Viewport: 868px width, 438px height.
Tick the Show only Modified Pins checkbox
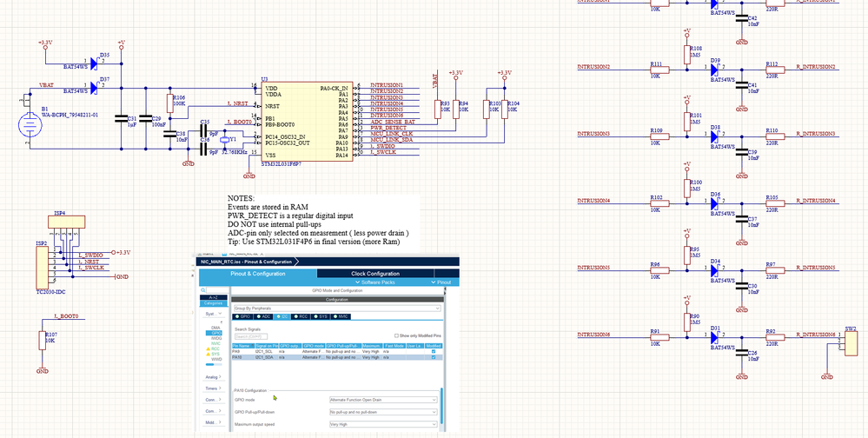pyautogui.click(x=396, y=335)
